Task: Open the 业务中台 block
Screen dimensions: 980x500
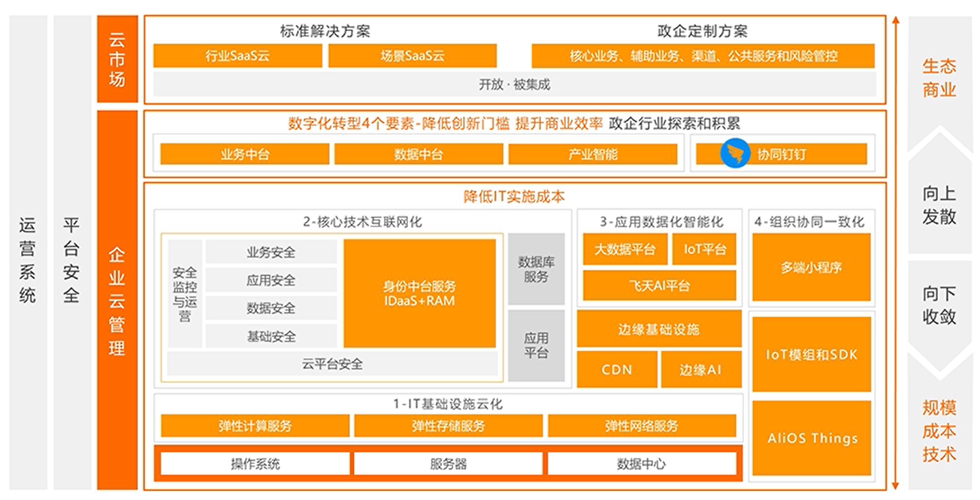Action: pyautogui.click(x=245, y=154)
